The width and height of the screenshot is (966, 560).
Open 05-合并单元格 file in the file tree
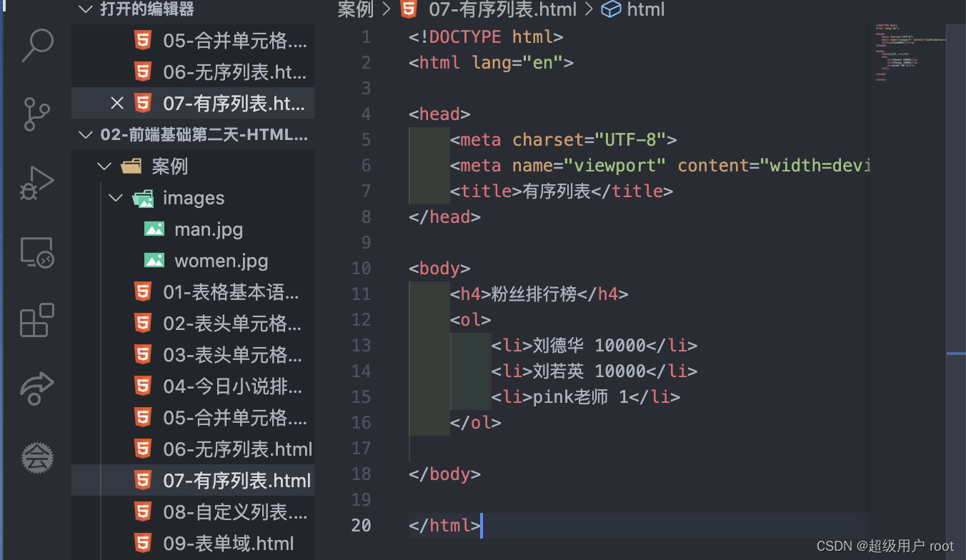click(x=193, y=418)
